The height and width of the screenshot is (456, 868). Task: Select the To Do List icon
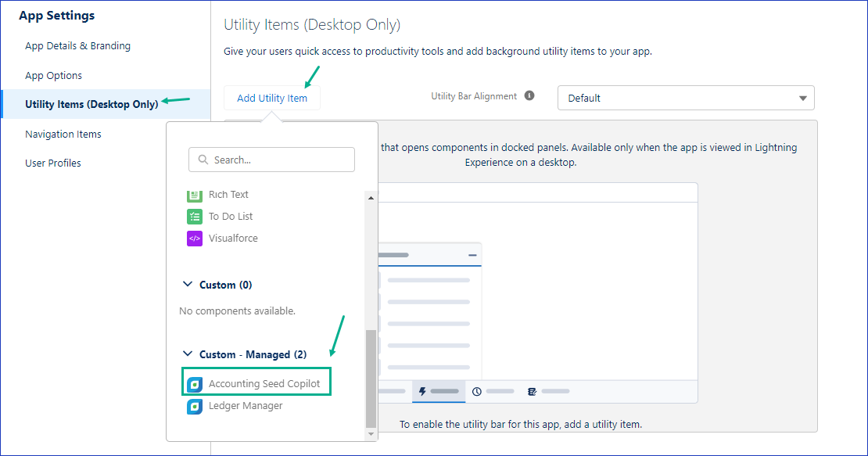pyautogui.click(x=195, y=217)
